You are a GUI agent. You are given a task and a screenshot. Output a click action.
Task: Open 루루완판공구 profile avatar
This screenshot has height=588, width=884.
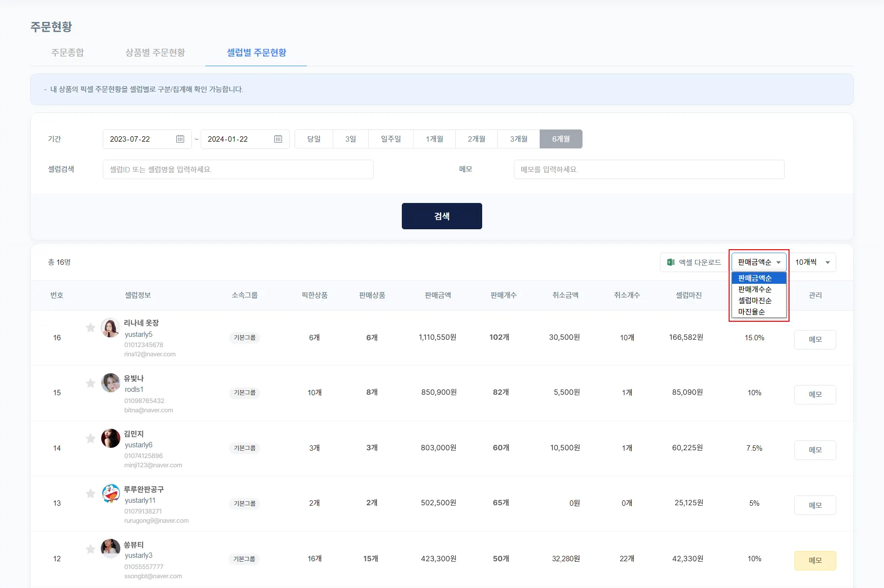[111, 494]
